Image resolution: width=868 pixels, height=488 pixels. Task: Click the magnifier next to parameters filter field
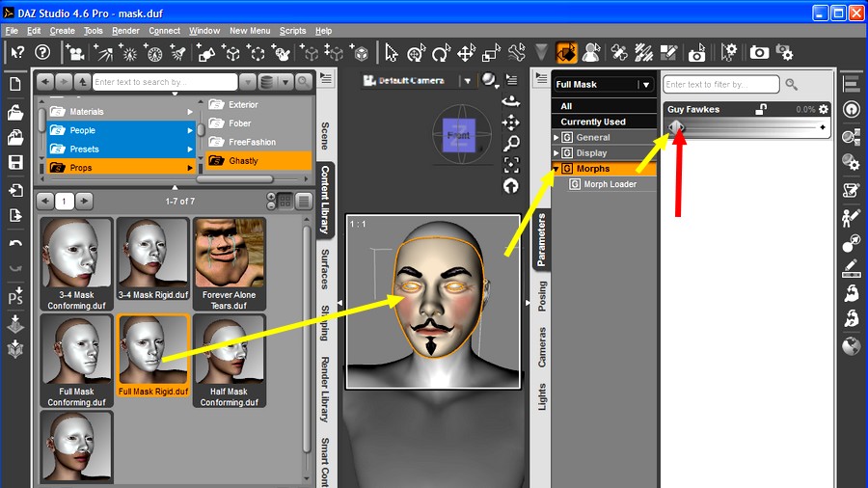792,84
